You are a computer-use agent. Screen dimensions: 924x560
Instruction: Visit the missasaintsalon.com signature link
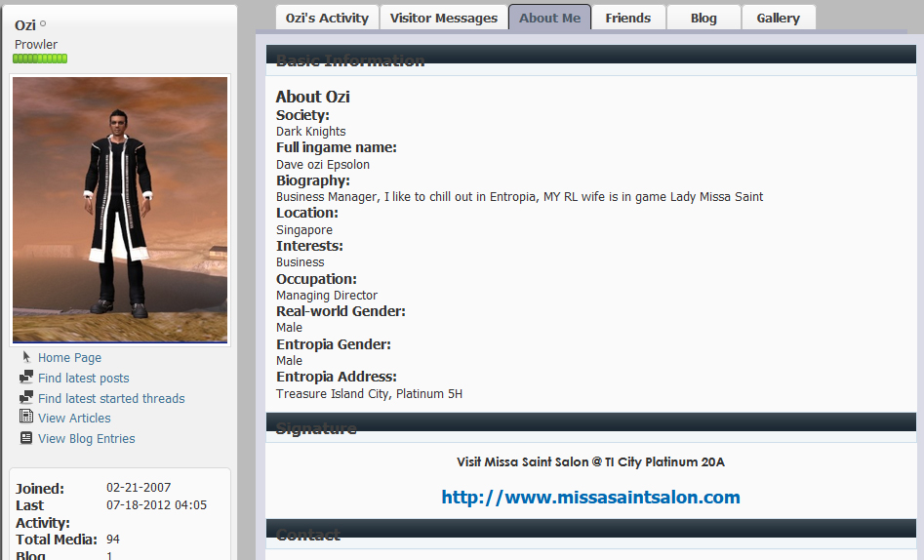point(590,497)
